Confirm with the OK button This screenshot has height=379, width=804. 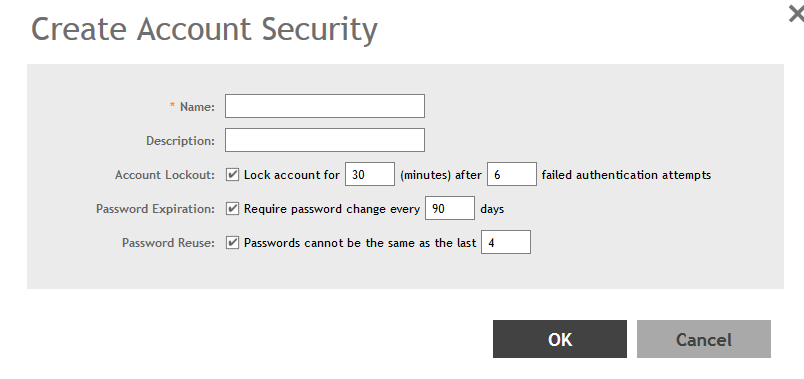click(559, 339)
